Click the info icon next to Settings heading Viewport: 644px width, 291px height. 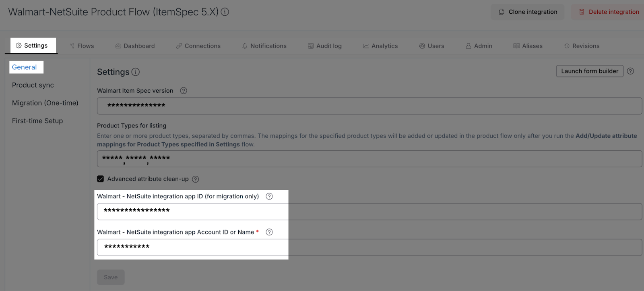(x=136, y=72)
